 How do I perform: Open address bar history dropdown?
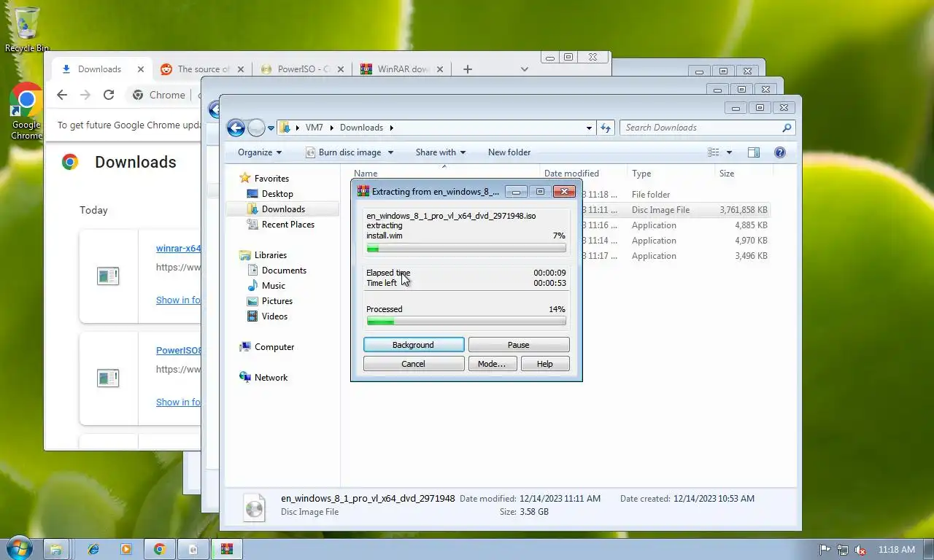[x=589, y=128]
